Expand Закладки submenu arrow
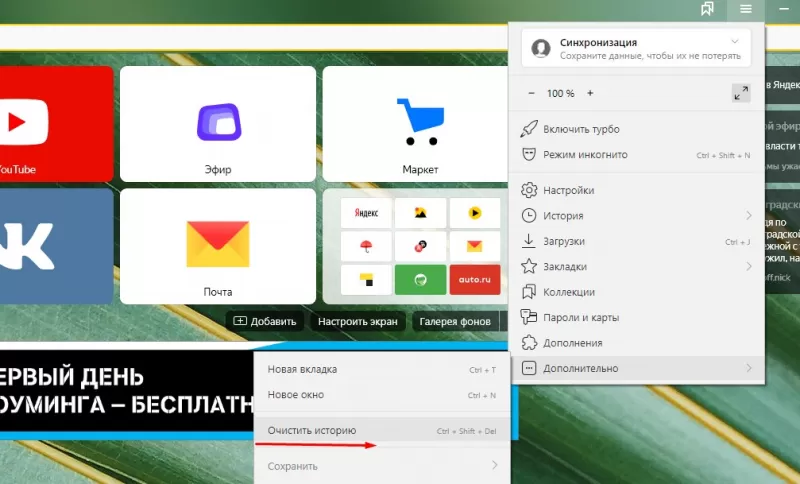Screen dimensions: 800x484 coord(748,266)
